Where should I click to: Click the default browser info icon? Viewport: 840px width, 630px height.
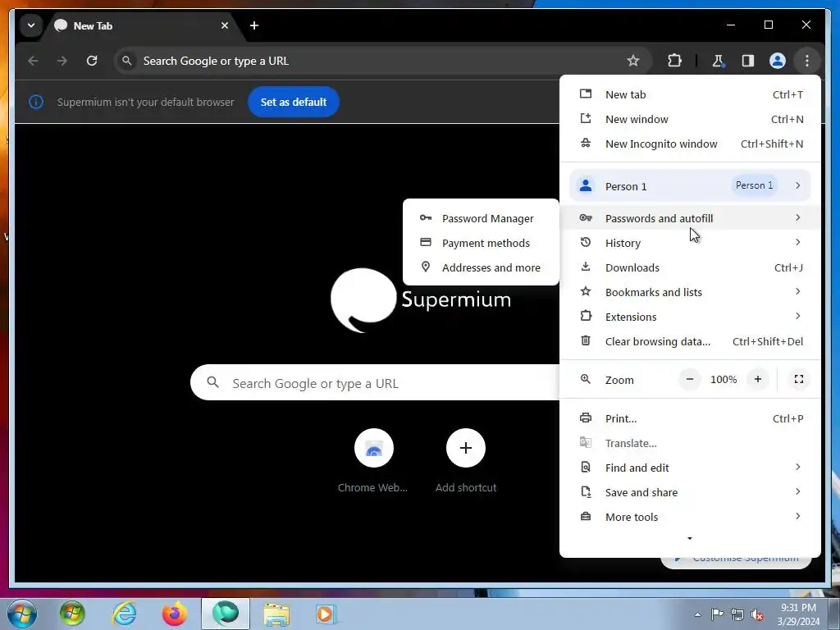coord(36,102)
